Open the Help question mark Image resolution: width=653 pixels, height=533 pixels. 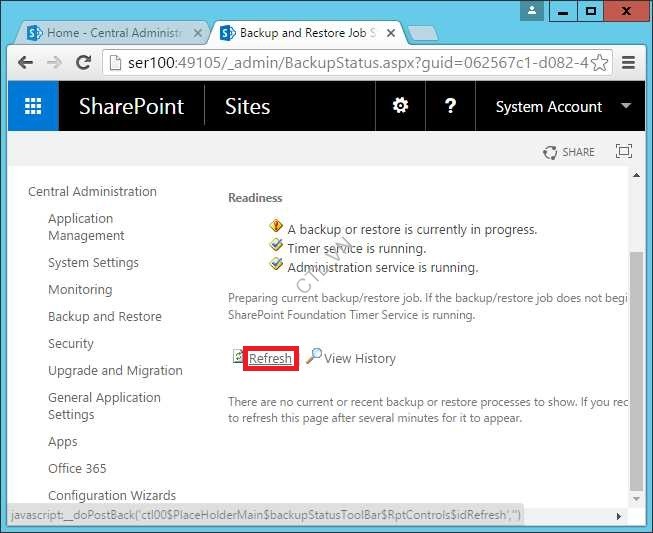(450, 106)
